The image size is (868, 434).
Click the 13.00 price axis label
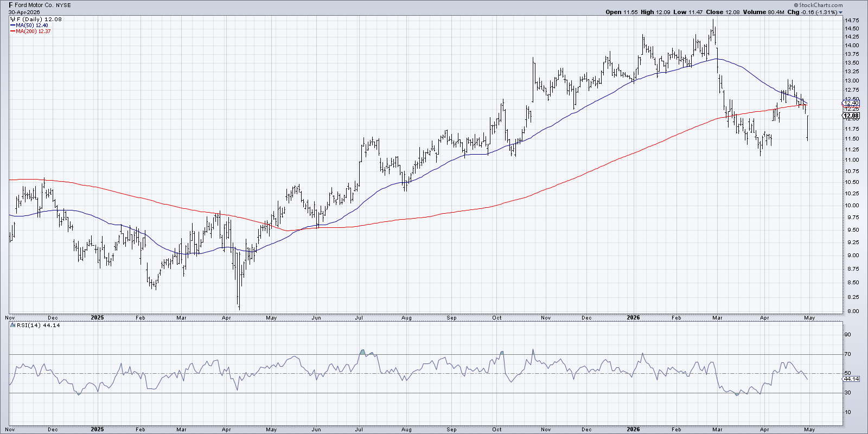[x=851, y=81]
